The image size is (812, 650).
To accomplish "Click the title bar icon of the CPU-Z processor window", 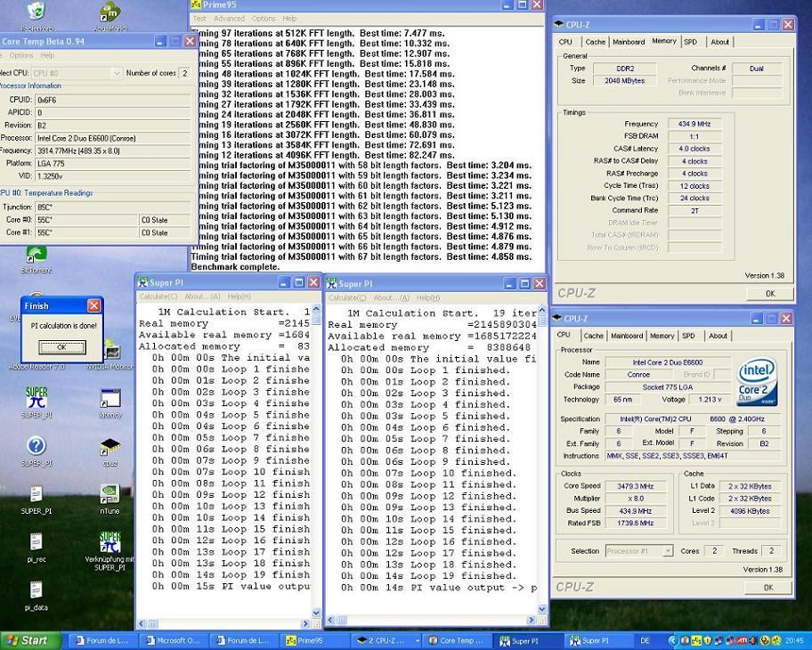I will [556, 318].
